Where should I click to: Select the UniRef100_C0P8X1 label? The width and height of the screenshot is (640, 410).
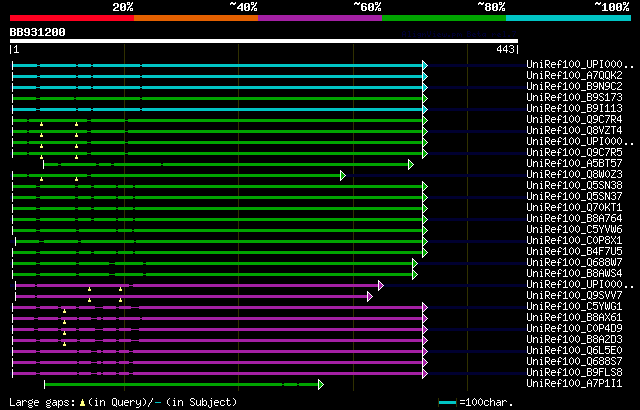[574, 241]
